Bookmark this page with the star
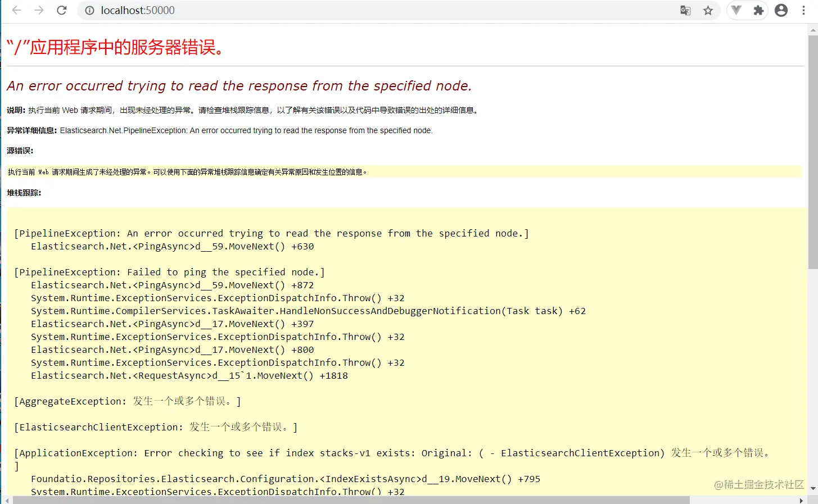The image size is (818, 504). point(708,10)
